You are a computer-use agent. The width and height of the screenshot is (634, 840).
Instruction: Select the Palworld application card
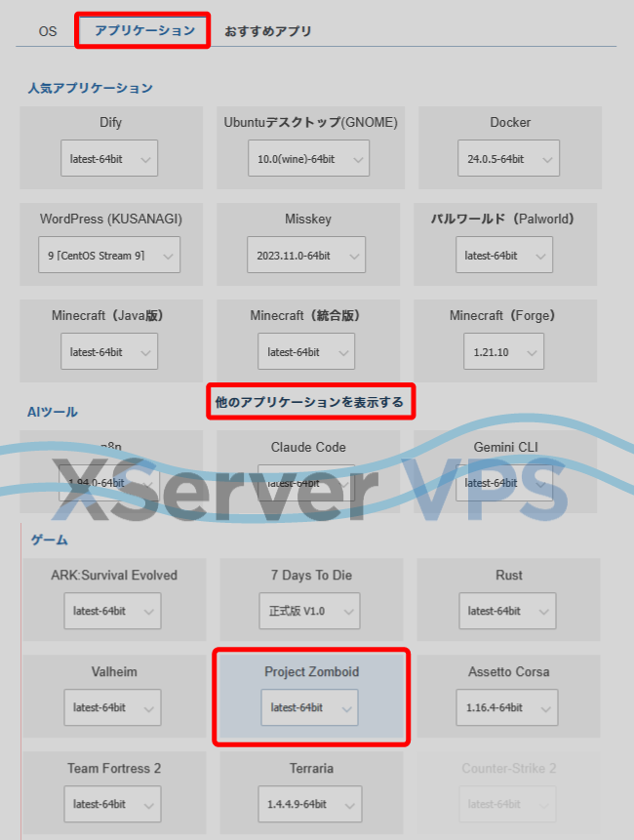[x=502, y=220]
